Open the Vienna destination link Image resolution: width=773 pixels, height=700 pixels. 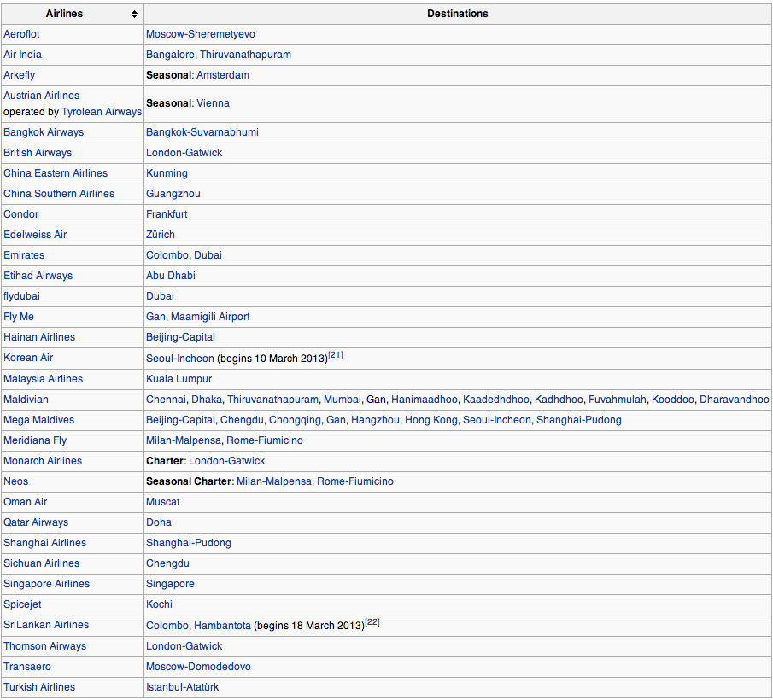click(x=213, y=103)
